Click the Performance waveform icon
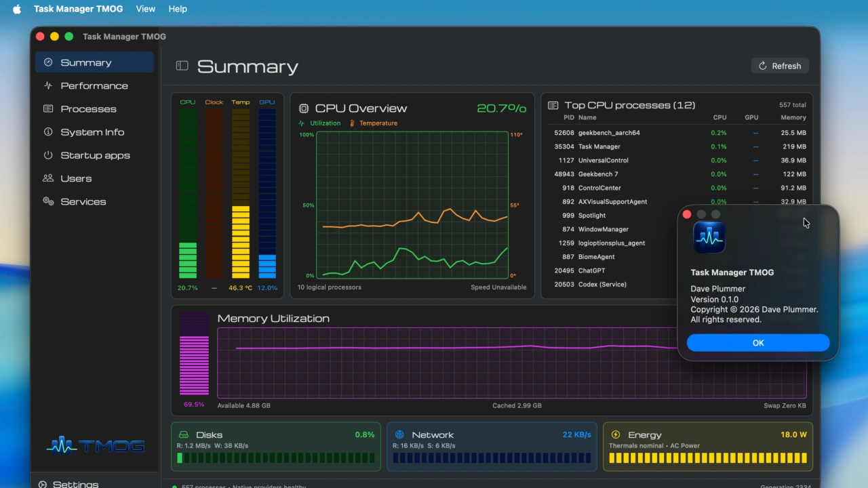The width and height of the screenshot is (868, 488). pos(48,85)
